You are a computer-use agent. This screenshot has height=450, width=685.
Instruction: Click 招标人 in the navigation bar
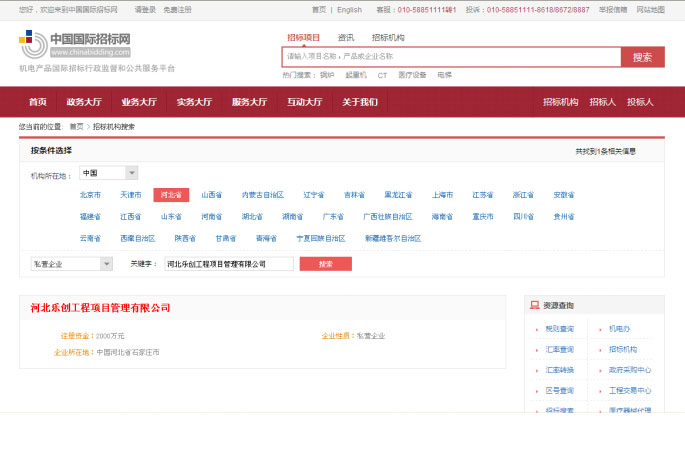pos(602,102)
